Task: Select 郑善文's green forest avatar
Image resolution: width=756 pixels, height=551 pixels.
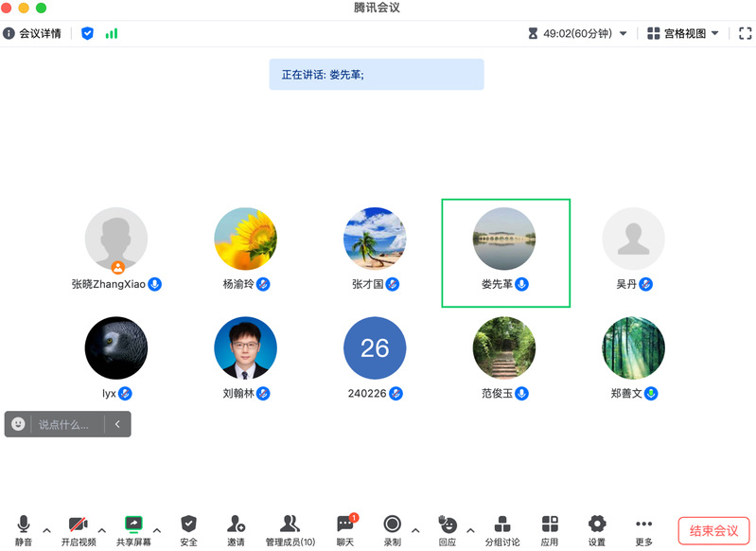Action: (x=633, y=347)
